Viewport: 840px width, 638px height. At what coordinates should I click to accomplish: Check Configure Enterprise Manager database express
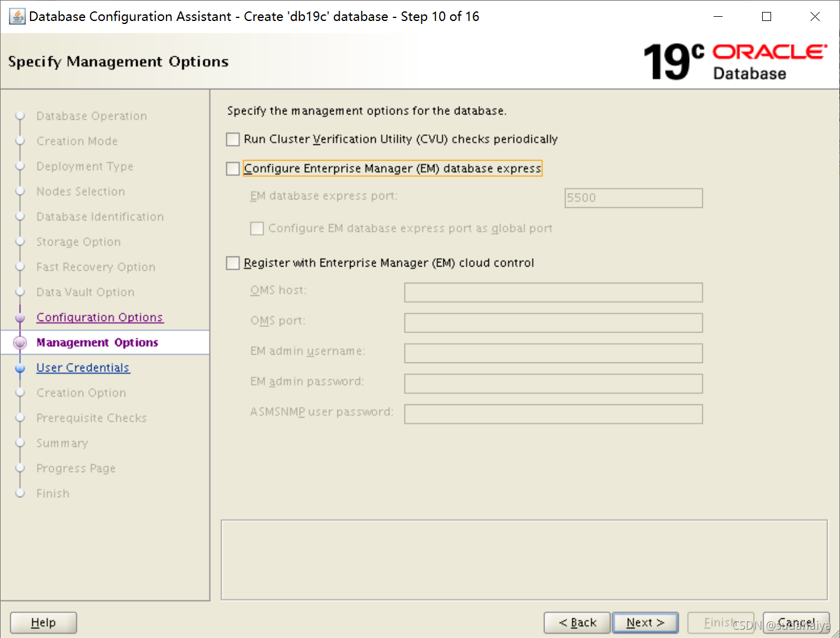pos(233,169)
